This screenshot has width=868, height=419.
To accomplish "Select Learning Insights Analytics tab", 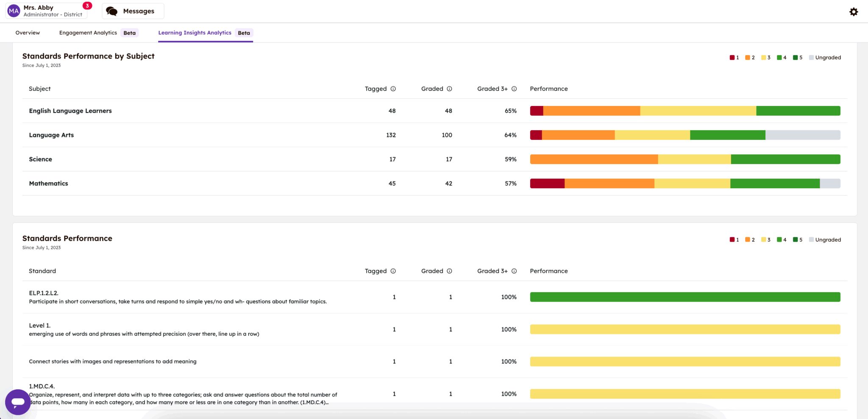I will (x=195, y=33).
